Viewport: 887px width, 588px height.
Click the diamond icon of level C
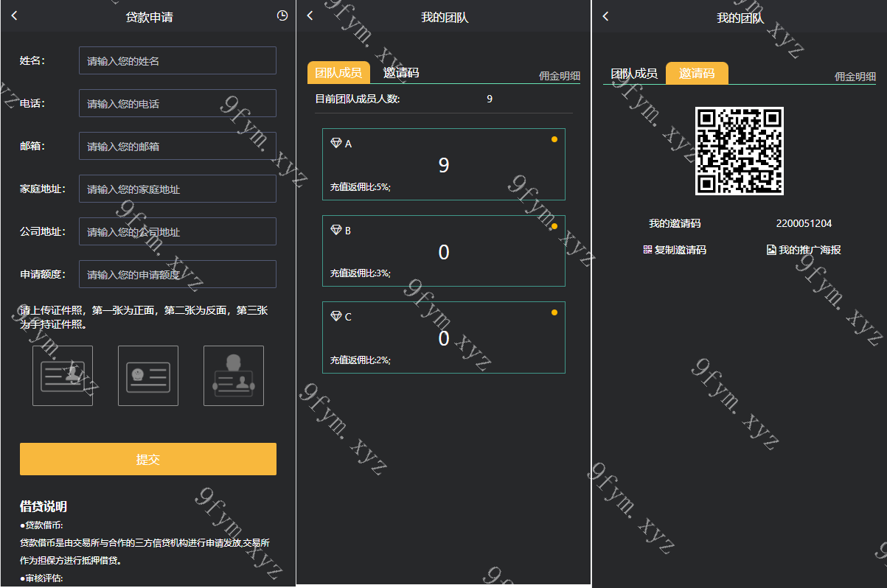pos(336,316)
